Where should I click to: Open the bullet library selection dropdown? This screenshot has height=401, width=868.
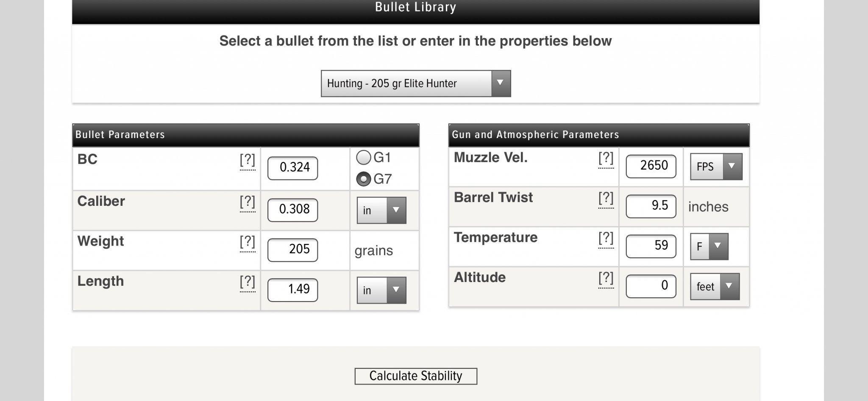pos(415,83)
